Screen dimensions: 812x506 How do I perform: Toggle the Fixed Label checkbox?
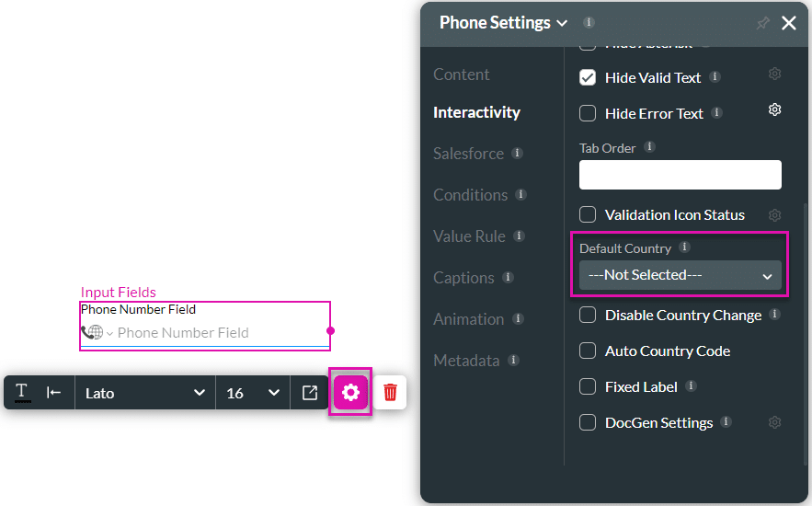[x=588, y=386]
